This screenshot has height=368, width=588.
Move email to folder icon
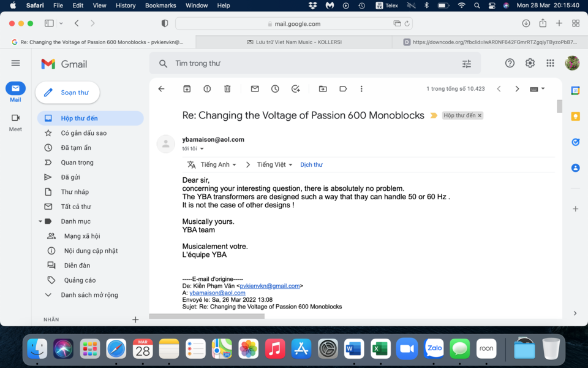pos(323,89)
